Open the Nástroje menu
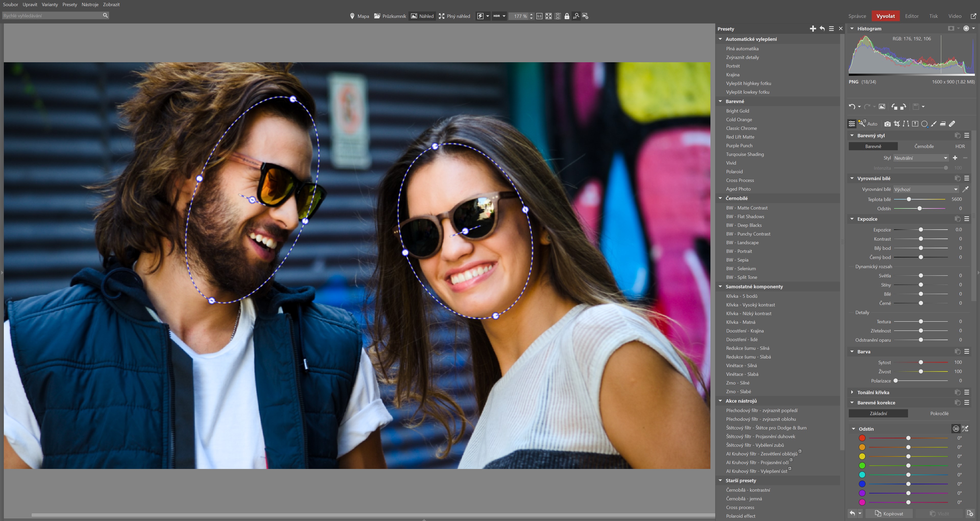This screenshot has height=521, width=980. pyautogui.click(x=90, y=5)
